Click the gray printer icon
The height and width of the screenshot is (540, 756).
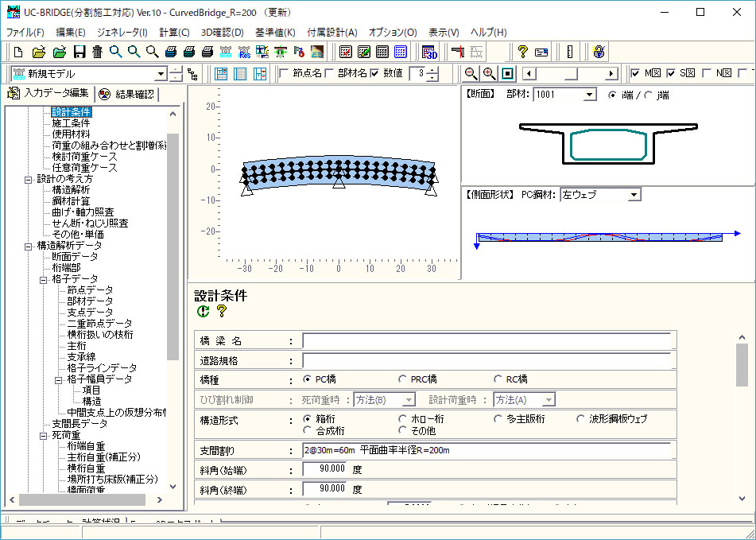point(207,52)
